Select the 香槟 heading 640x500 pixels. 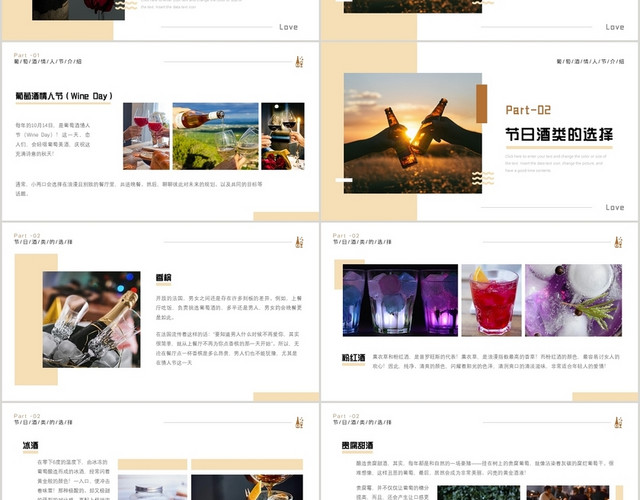tap(163, 278)
